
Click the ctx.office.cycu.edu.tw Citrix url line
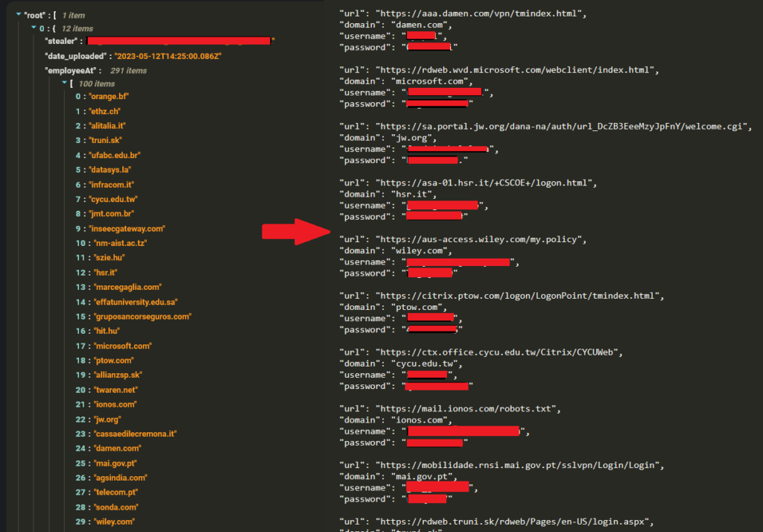[481, 352]
